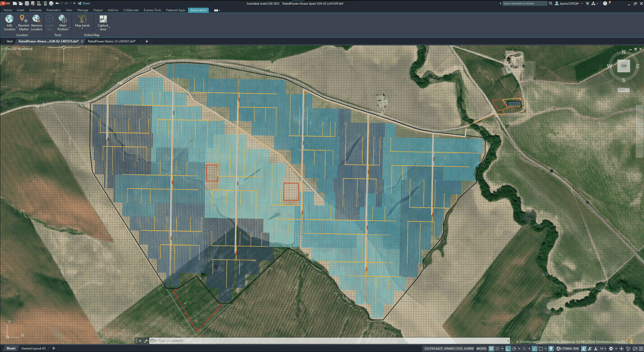Click the Edit Location globe icon

tap(9, 19)
